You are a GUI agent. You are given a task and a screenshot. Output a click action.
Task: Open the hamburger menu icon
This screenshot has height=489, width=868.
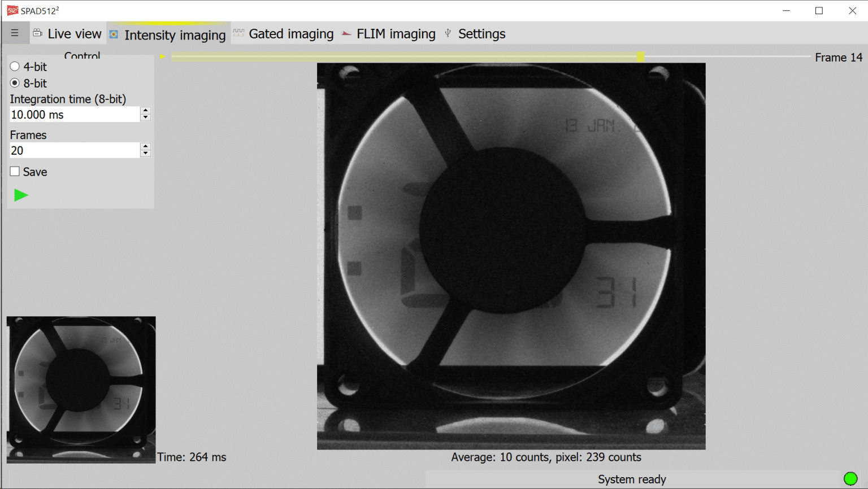pos(15,32)
